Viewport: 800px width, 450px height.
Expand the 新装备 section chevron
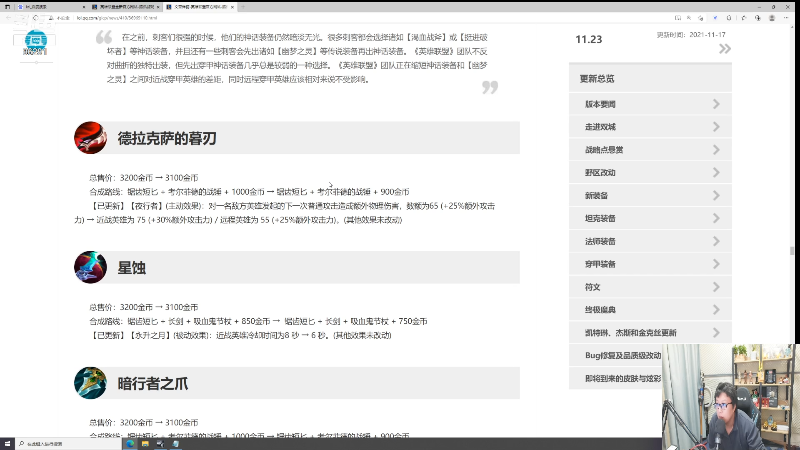[x=716, y=195]
